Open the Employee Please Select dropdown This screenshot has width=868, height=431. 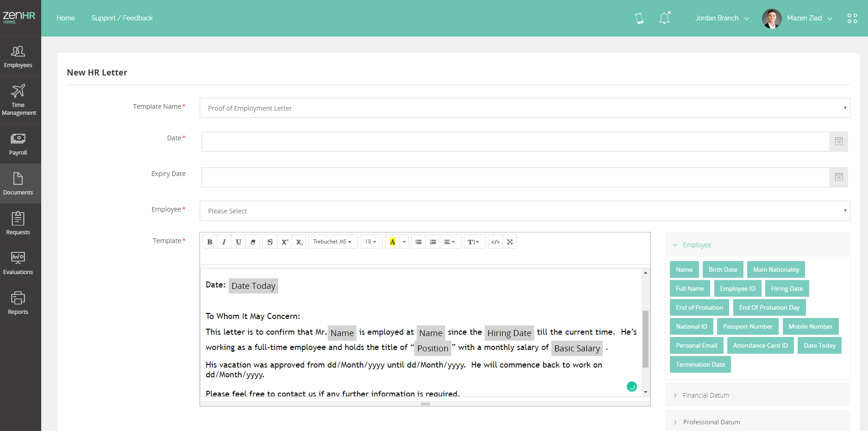click(x=525, y=211)
